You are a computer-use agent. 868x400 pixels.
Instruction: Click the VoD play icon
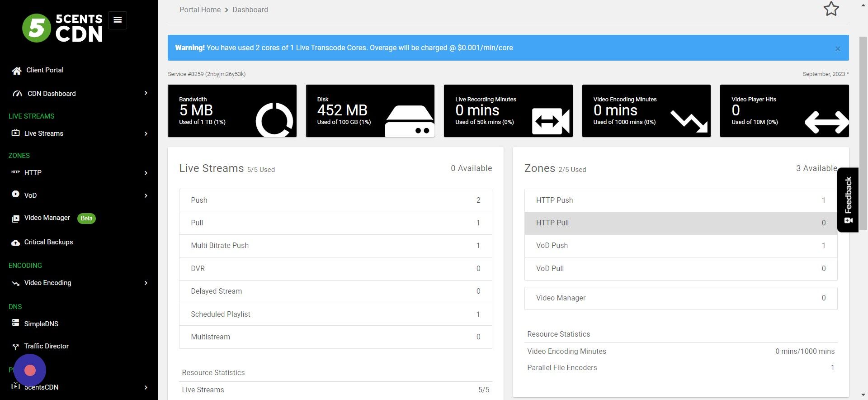click(x=15, y=194)
